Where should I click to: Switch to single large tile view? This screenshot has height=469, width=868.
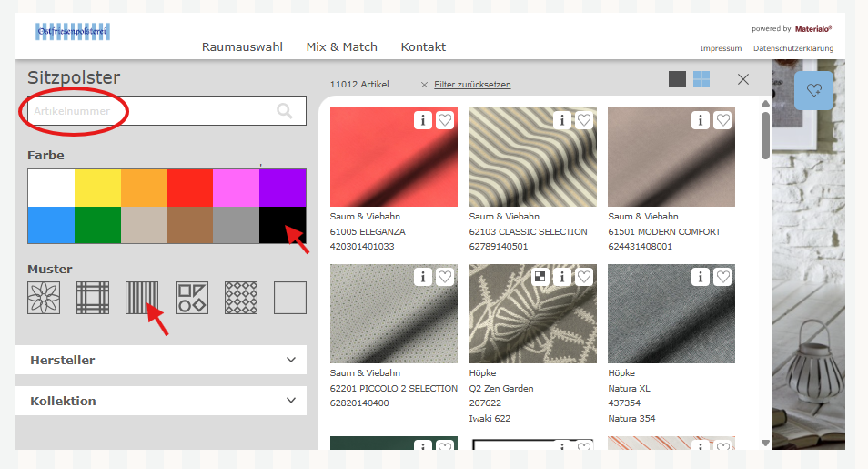677,79
